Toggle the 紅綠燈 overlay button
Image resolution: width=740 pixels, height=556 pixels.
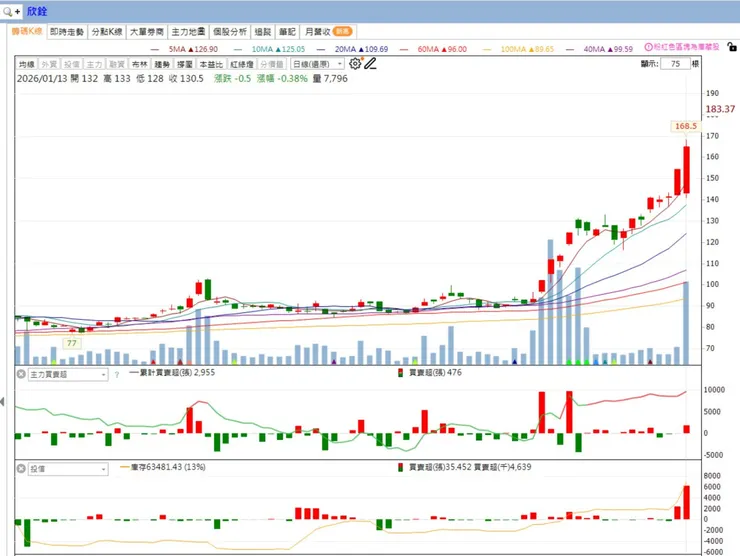click(242, 64)
